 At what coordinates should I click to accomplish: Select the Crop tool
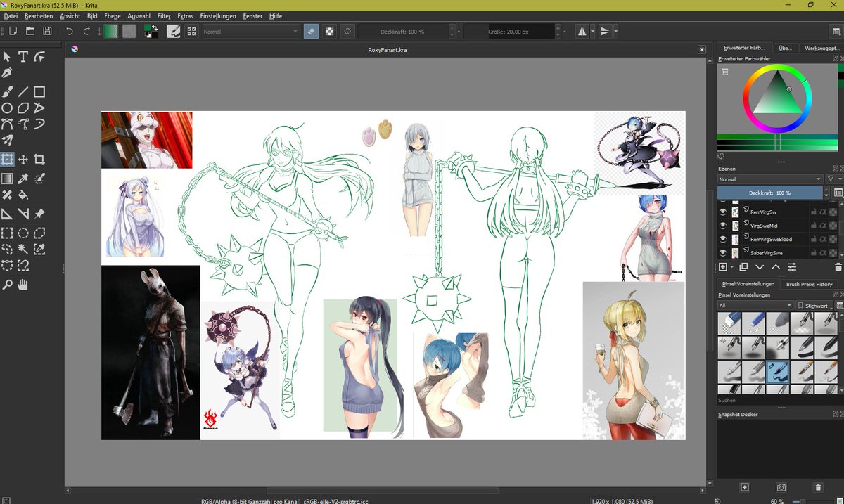click(39, 160)
